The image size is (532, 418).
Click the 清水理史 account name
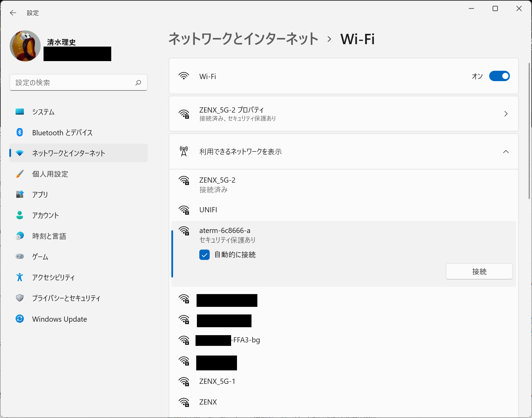(x=61, y=42)
